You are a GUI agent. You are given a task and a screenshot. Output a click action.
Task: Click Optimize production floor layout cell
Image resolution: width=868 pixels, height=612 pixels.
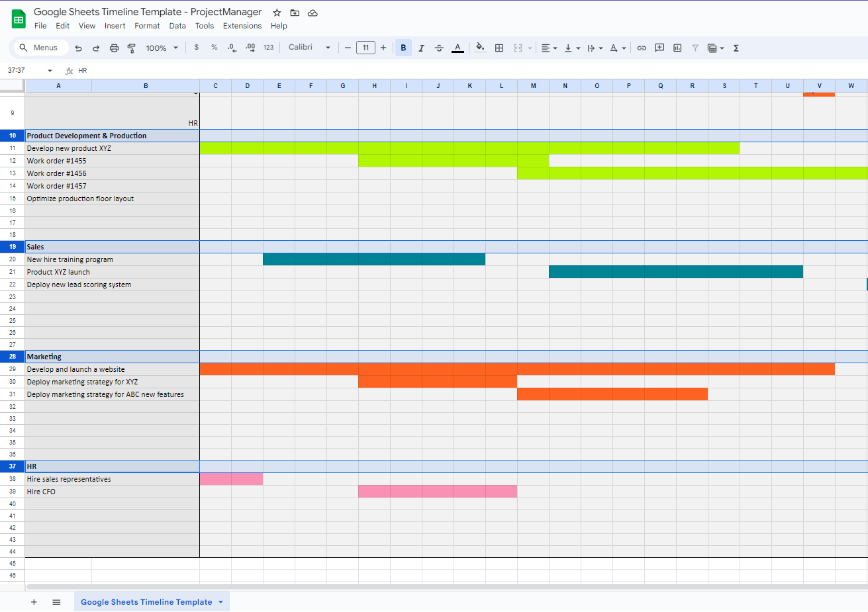coord(112,198)
